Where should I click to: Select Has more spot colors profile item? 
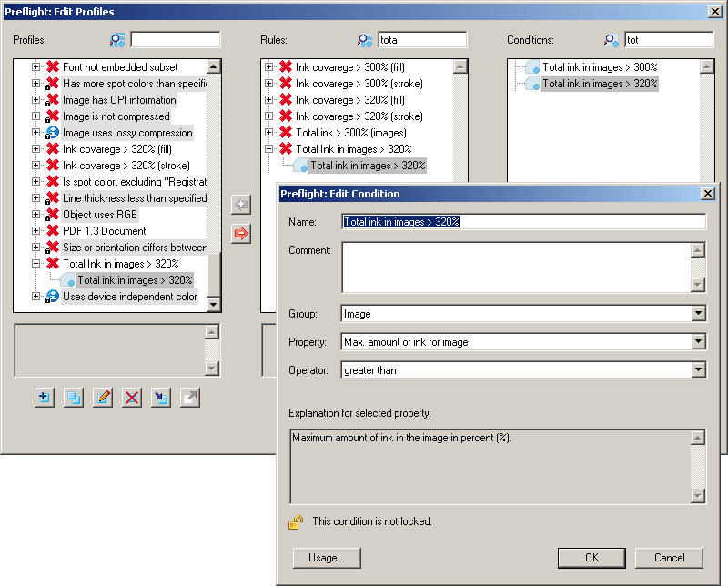[135, 84]
